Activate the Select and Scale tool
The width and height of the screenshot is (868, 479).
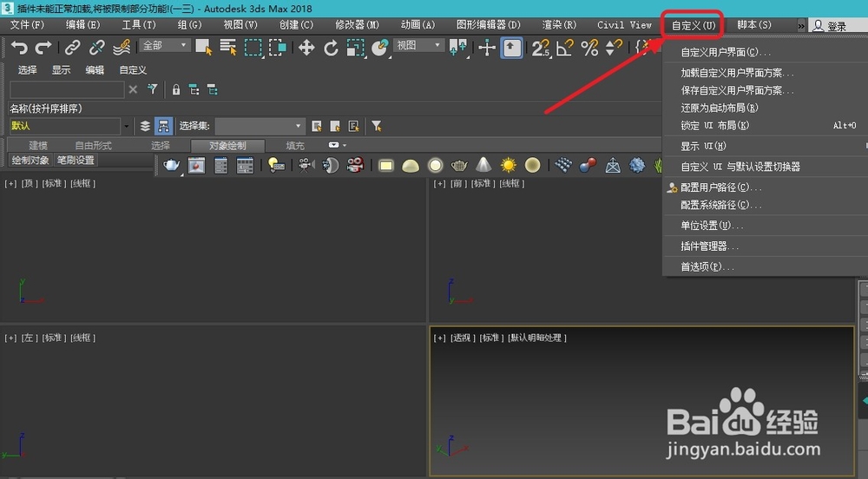coord(355,48)
